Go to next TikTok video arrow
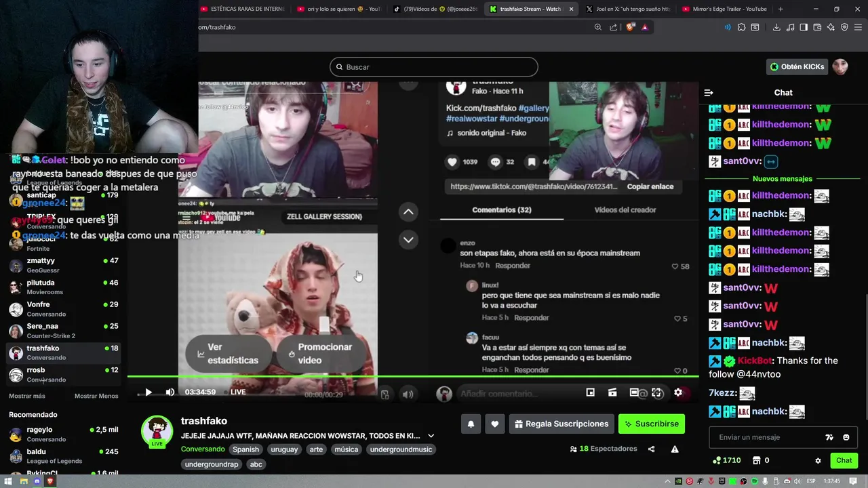868x488 pixels. tap(408, 239)
